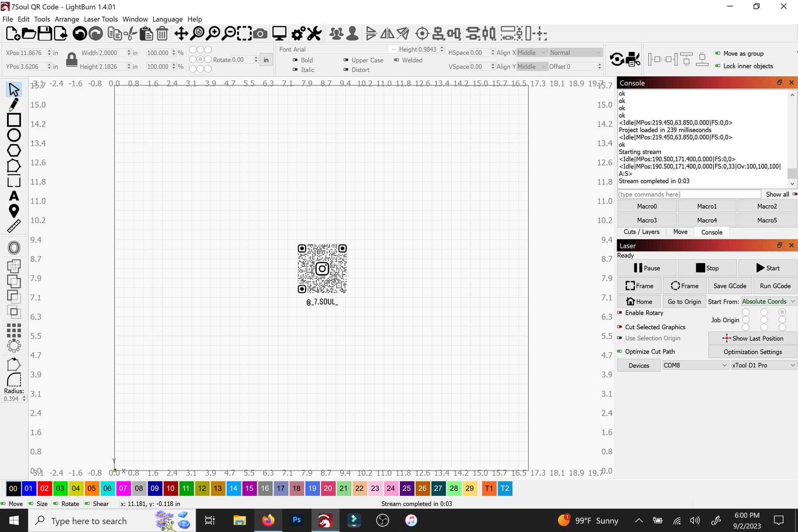Expand the Start From Absolute Coords dropdown

(x=768, y=301)
